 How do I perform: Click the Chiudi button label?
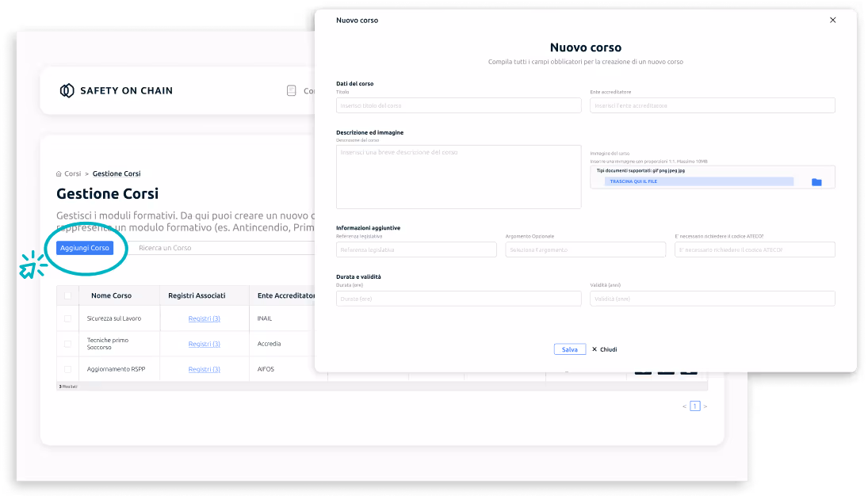coord(608,349)
